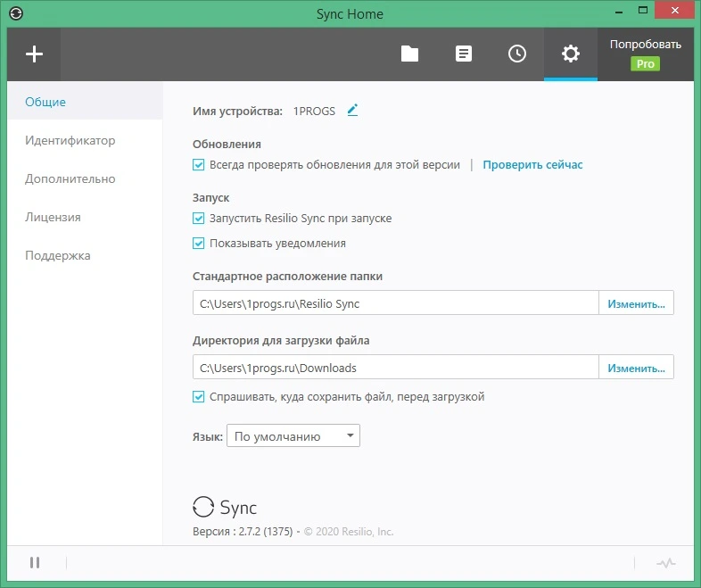Toggle always check for updates checkbox

pos(199,165)
